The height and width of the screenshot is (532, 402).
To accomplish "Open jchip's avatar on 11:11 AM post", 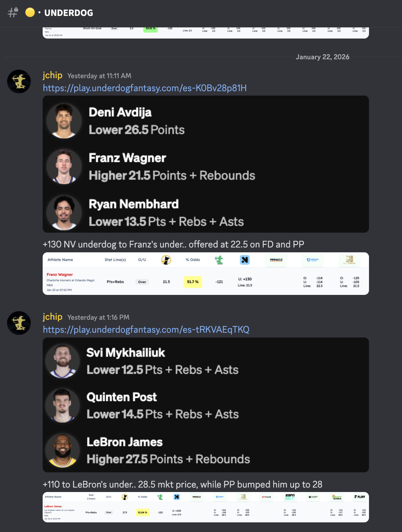I will tap(19, 82).
